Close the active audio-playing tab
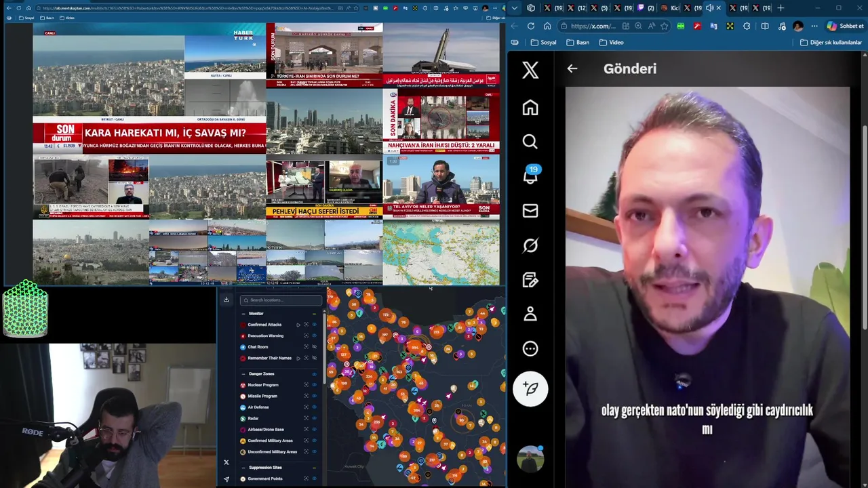 pyautogui.click(x=719, y=8)
